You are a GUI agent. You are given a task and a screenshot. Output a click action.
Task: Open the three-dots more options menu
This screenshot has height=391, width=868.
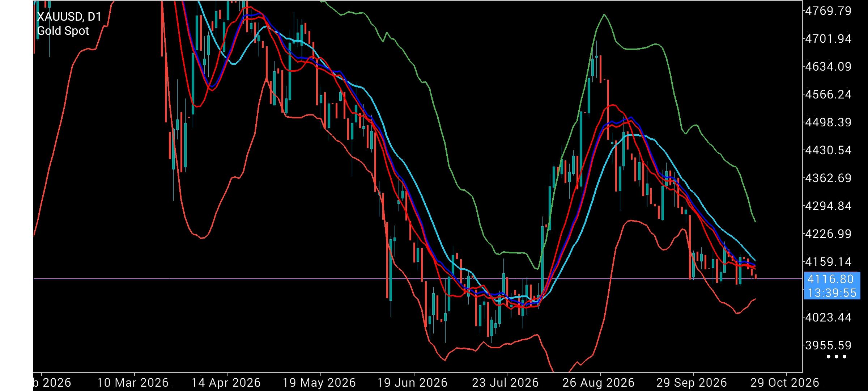click(837, 357)
